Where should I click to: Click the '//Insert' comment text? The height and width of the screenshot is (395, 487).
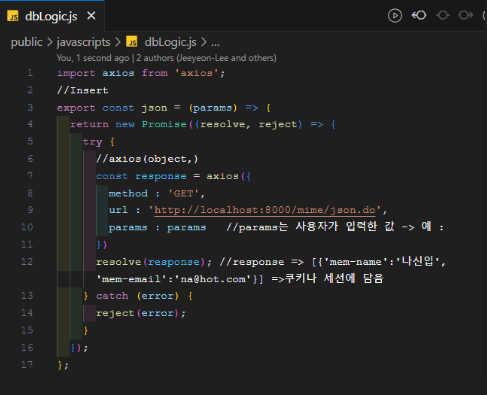(83, 90)
